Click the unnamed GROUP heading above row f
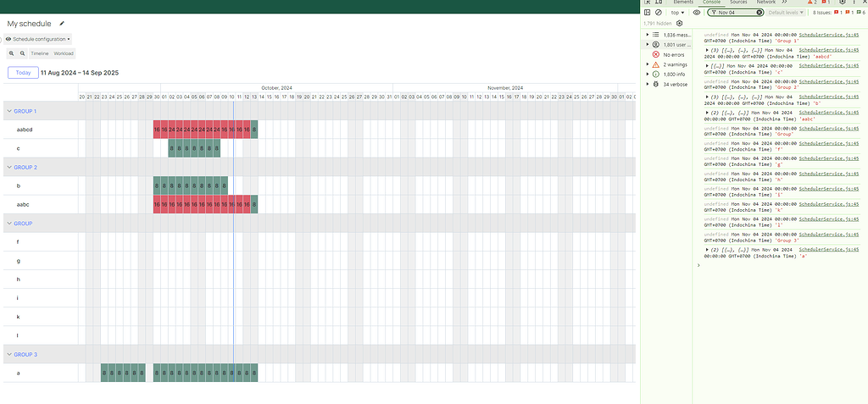Screen dimensions: 868x404 (x=23, y=223)
